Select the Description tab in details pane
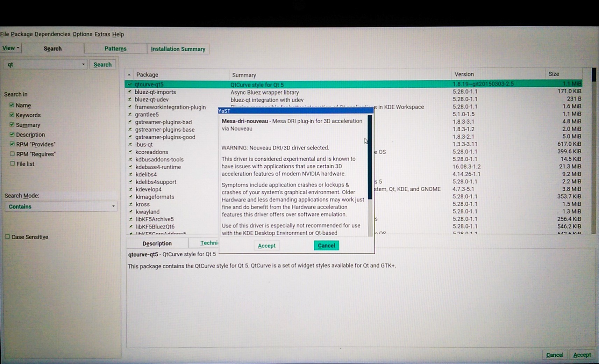The height and width of the screenshot is (364, 599). pos(157,243)
